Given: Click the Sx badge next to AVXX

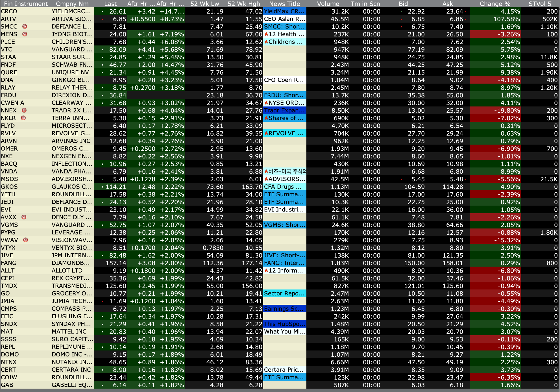Looking at the screenshot, I should click(x=24, y=217).
